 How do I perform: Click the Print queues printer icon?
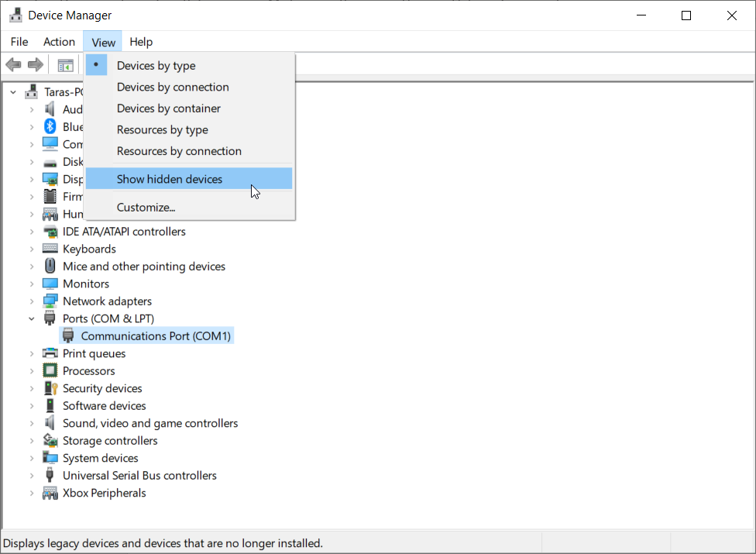[50, 353]
